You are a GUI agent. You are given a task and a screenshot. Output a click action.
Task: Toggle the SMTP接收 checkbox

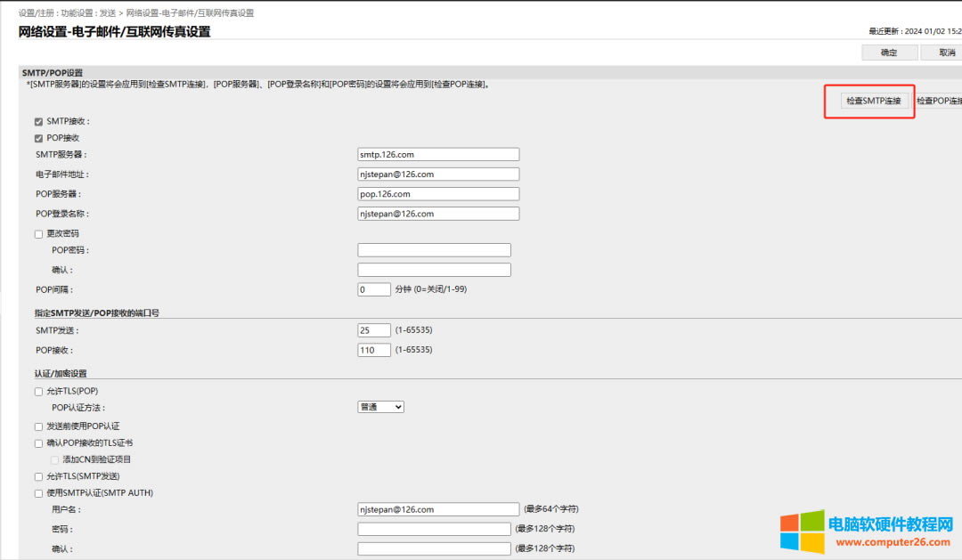click(38, 121)
